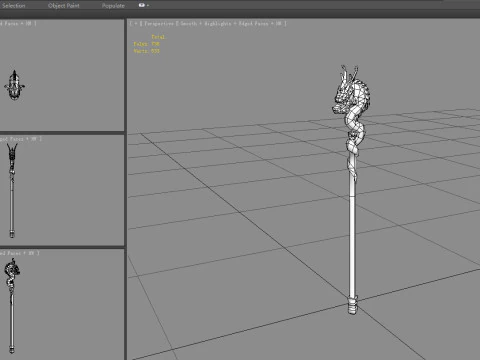480x360 pixels.
Task: Toggle the ribbon display mode icon
Action: click(x=142, y=5)
